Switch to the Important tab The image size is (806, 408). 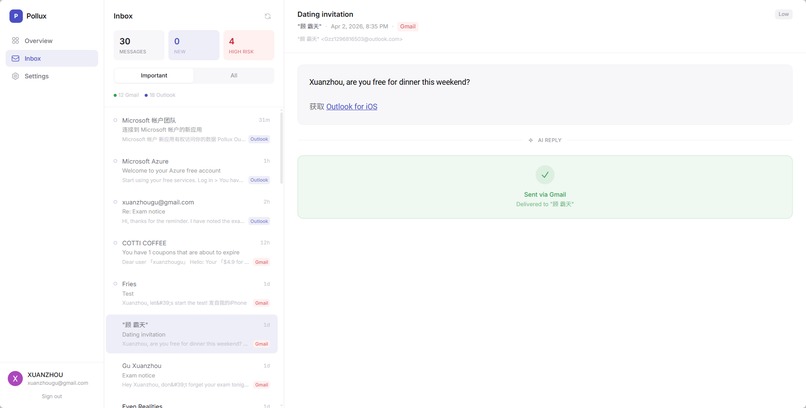pos(154,76)
